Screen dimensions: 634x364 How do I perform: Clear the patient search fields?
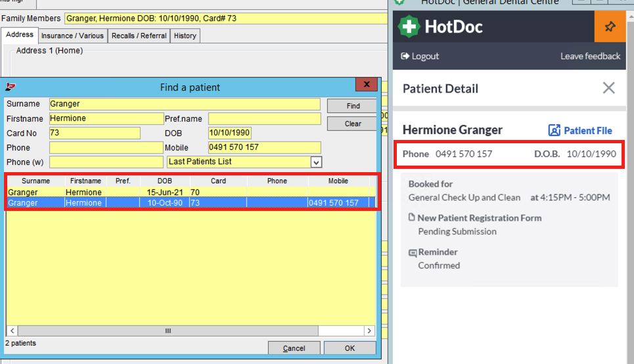click(353, 124)
